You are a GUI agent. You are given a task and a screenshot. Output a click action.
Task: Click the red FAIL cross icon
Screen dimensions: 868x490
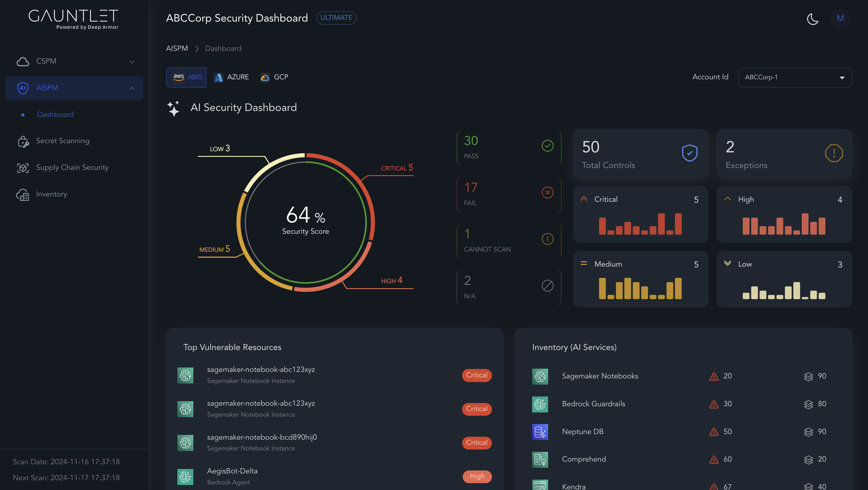(x=547, y=193)
